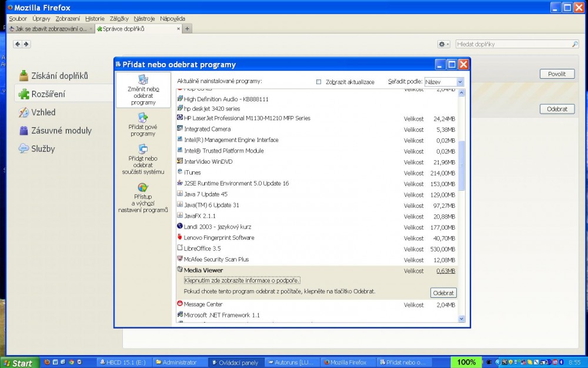
Task: Click the iTunes program icon in list
Action: [180, 173]
